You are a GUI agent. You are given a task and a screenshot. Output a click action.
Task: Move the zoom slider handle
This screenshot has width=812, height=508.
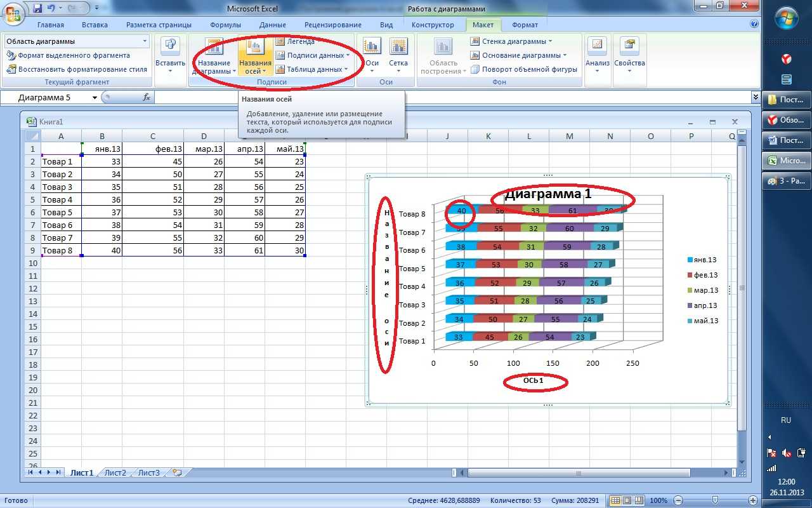coord(716,500)
